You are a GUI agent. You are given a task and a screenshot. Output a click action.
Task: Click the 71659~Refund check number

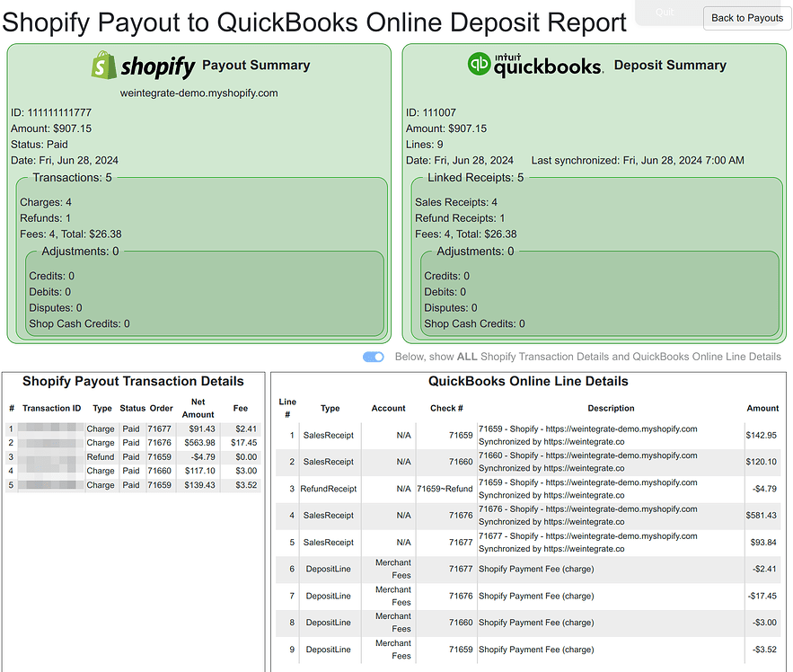(445, 489)
